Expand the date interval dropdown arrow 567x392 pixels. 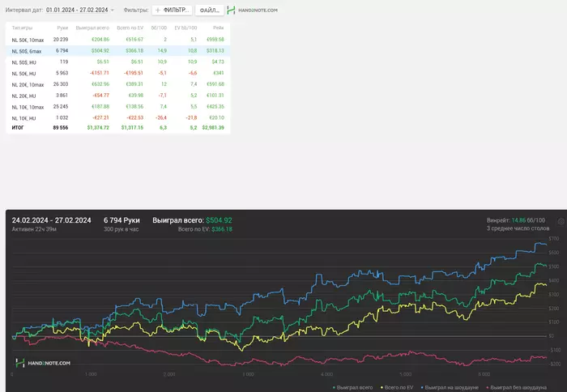[x=113, y=11]
